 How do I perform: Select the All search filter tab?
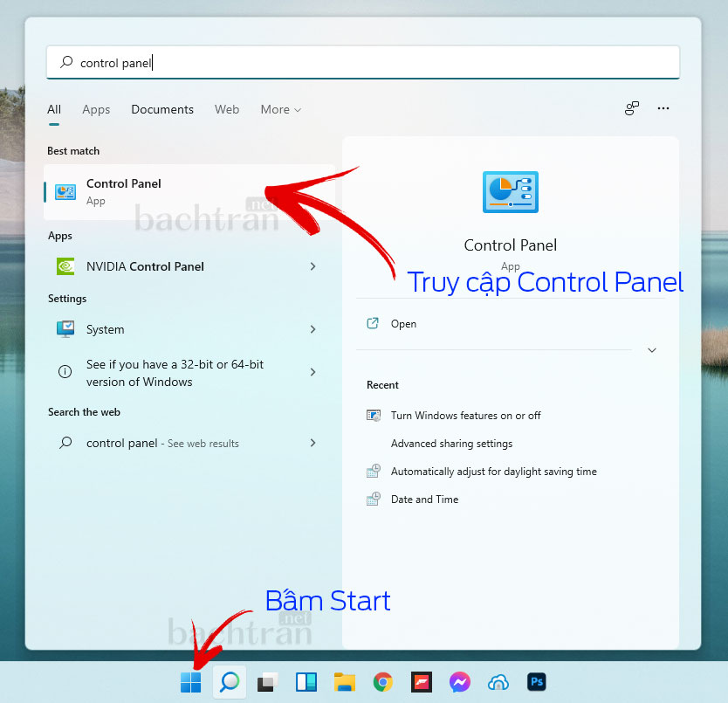coord(54,110)
